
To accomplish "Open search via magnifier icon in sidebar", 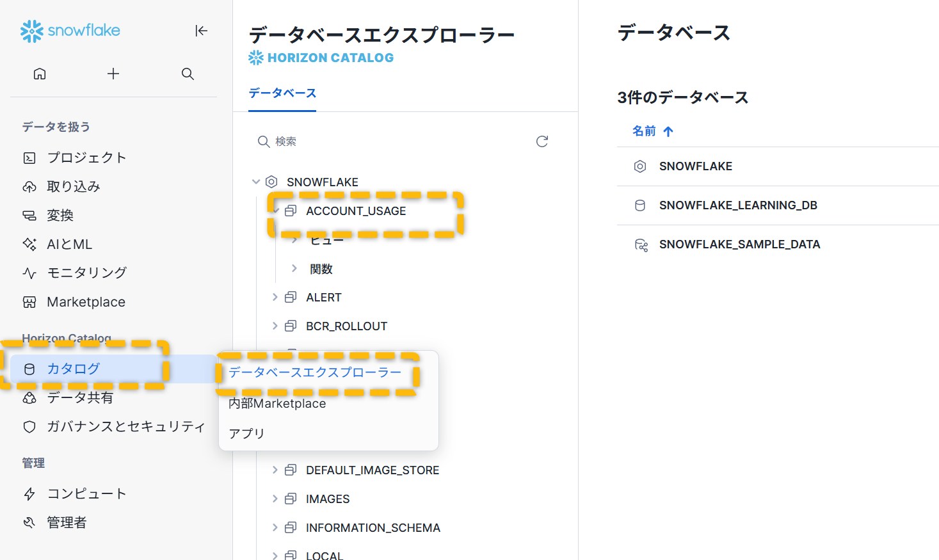I will 188,74.
